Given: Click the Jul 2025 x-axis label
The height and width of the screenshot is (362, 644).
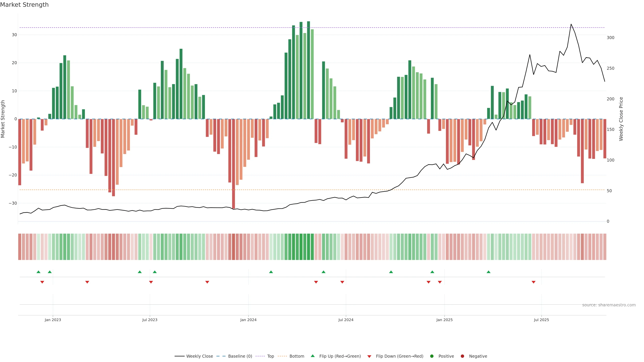Looking at the screenshot, I should click(541, 320).
